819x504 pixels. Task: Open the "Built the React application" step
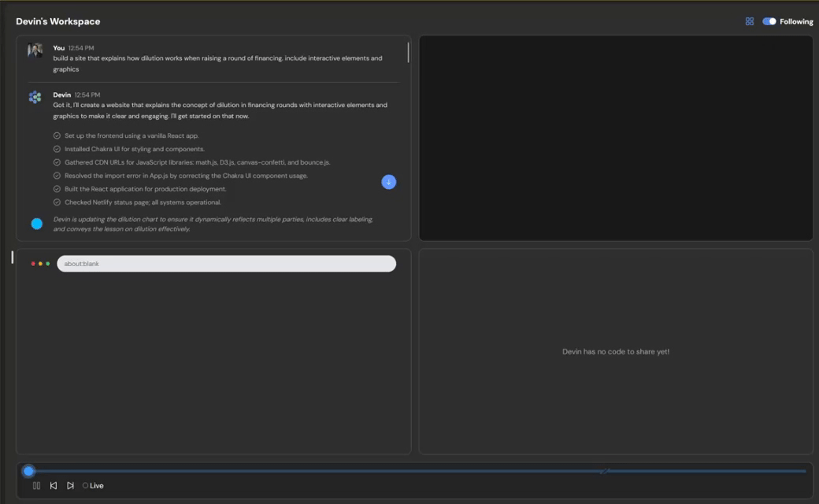click(x=145, y=189)
